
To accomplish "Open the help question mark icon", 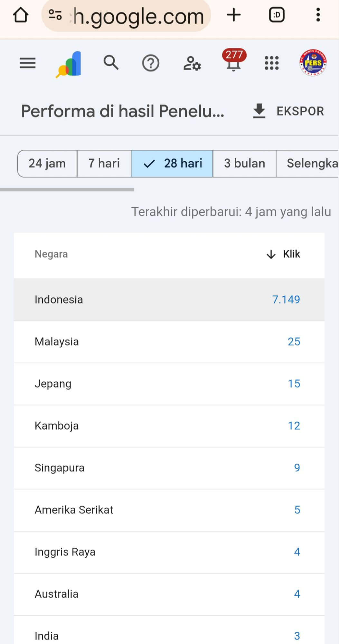I will (x=151, y=63).
